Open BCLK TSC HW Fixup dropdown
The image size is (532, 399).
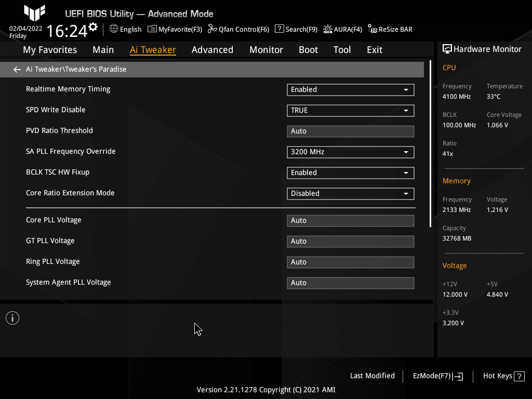(x=351, y=172)
